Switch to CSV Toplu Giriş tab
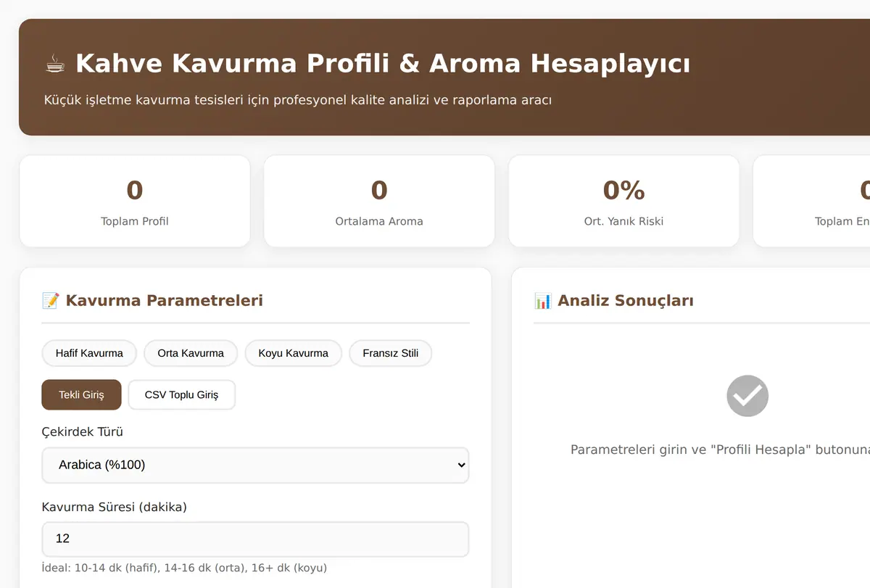 tap(182, 395)
